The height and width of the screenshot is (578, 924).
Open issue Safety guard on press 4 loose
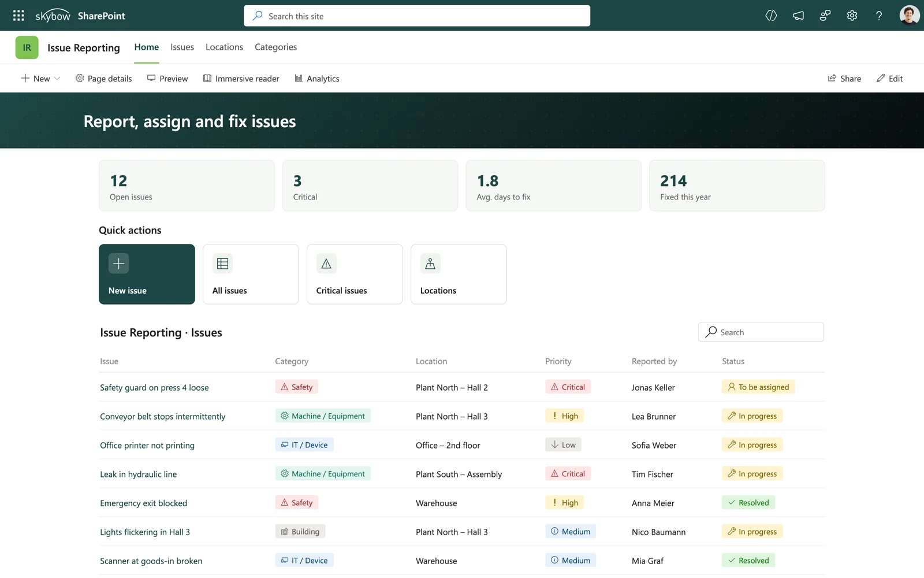click(154, 387)
